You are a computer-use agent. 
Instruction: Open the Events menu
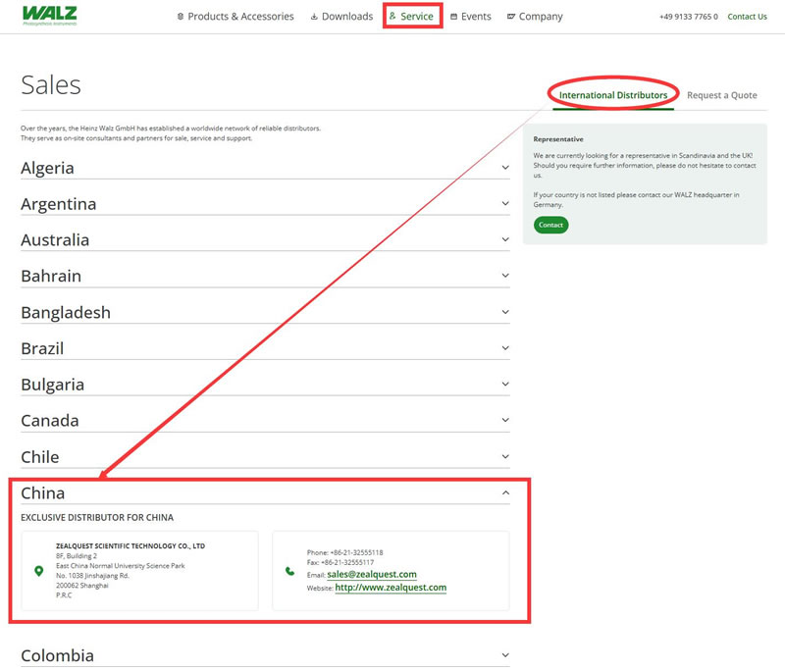471,17
